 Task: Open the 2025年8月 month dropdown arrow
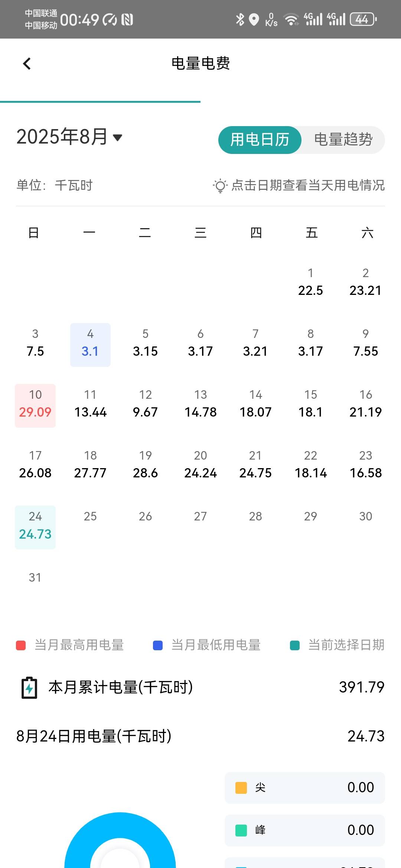(117, 138)
